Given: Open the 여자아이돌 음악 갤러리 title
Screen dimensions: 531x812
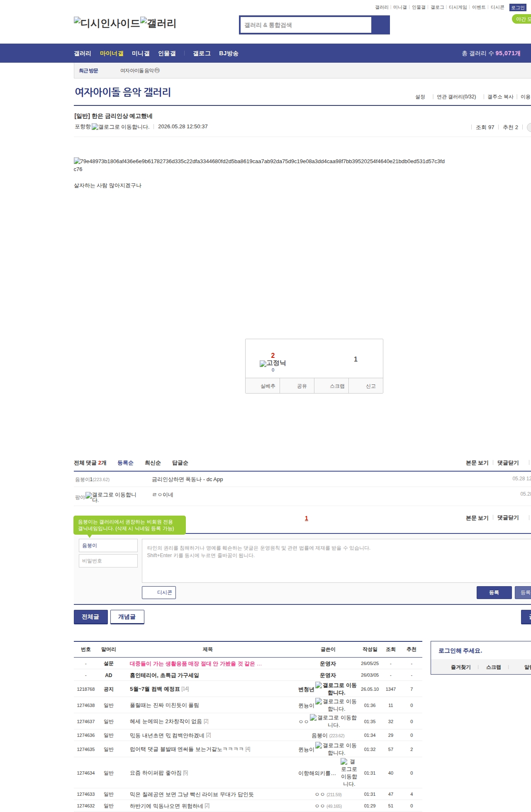Looking at the screenshot, I should pos(123,92).
